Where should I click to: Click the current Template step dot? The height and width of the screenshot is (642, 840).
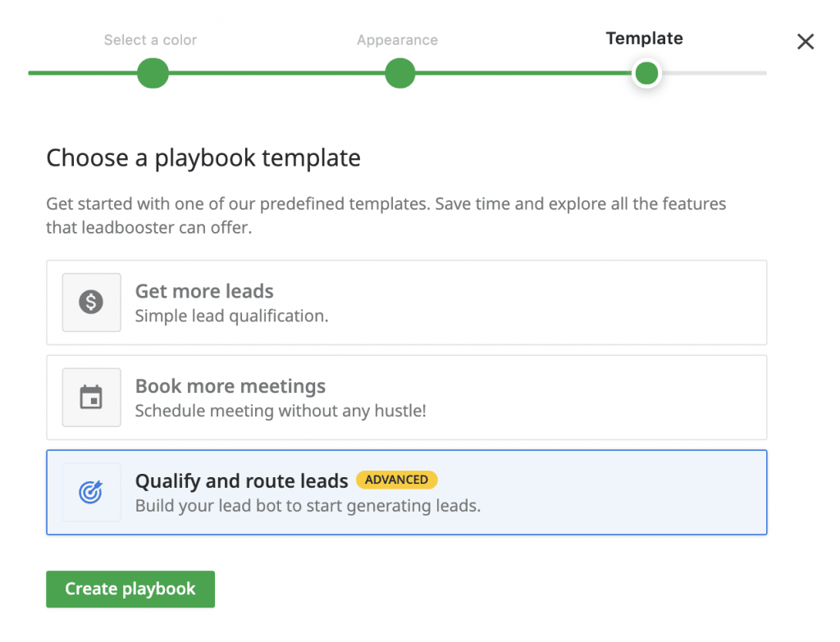pos(646,74)
